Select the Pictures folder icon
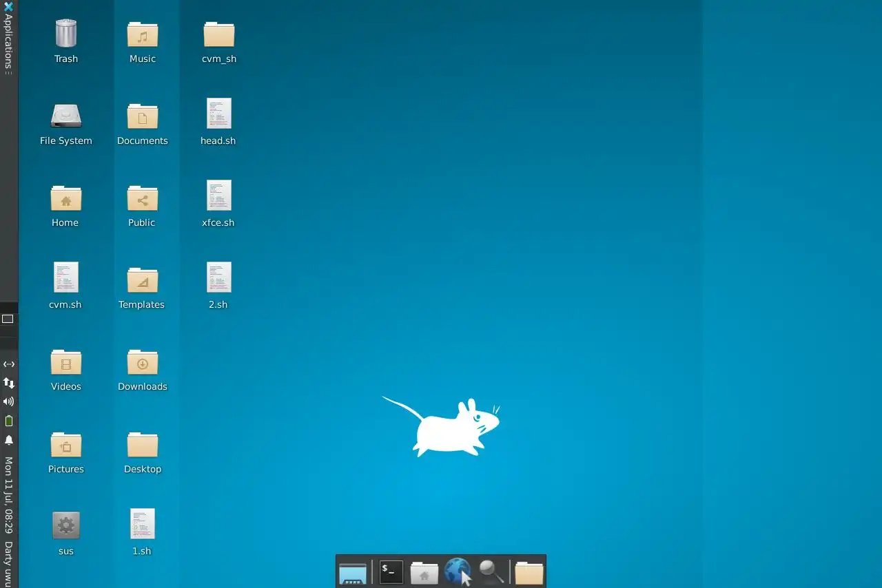Image resolution: width=882 pixels, height=588 pixels. point(66,445)
